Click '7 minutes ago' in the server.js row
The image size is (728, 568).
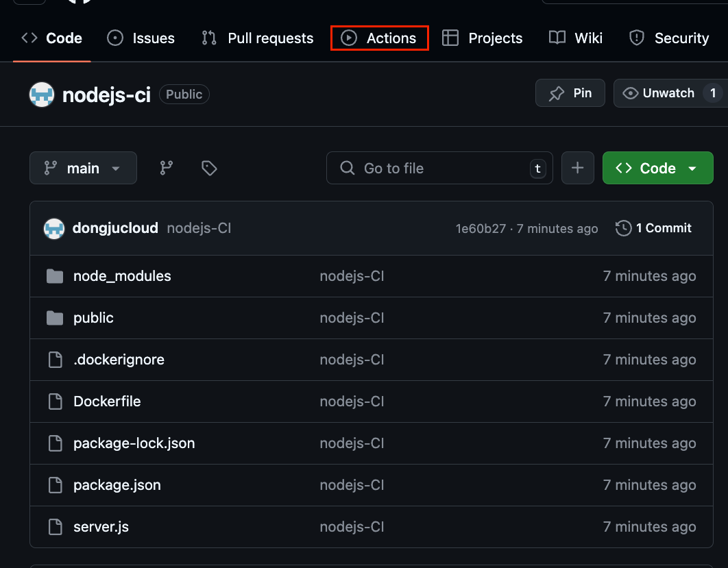(x=650, y=527)
